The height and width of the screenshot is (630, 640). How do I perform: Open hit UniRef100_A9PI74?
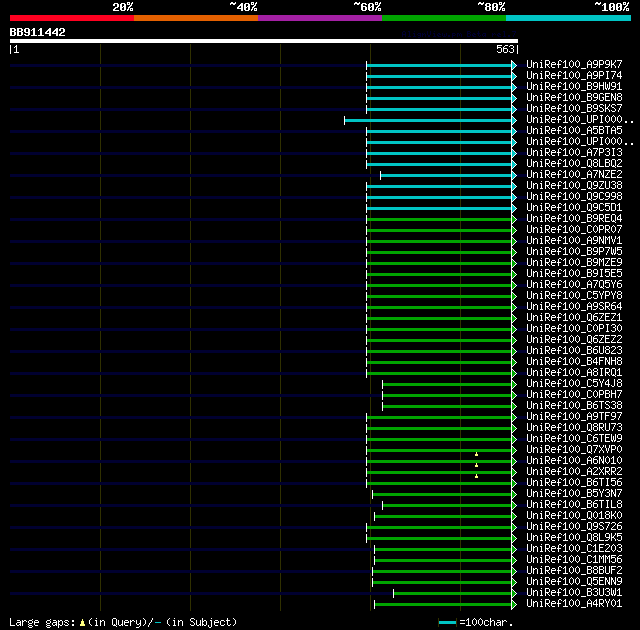574,75
